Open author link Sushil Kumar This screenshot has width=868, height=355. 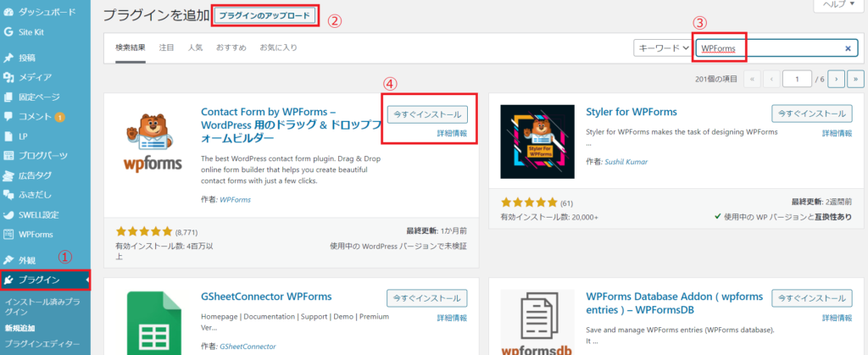coord(626,162)
